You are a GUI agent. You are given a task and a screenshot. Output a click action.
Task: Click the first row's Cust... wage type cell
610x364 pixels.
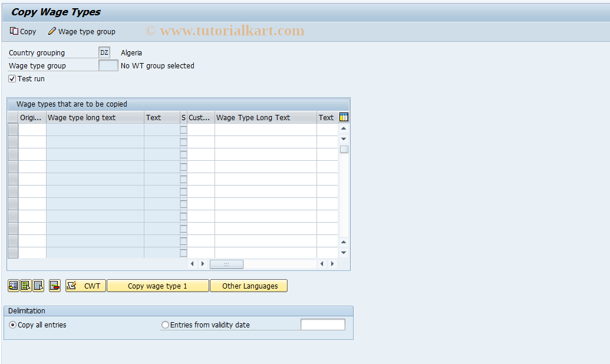(201, 130)
